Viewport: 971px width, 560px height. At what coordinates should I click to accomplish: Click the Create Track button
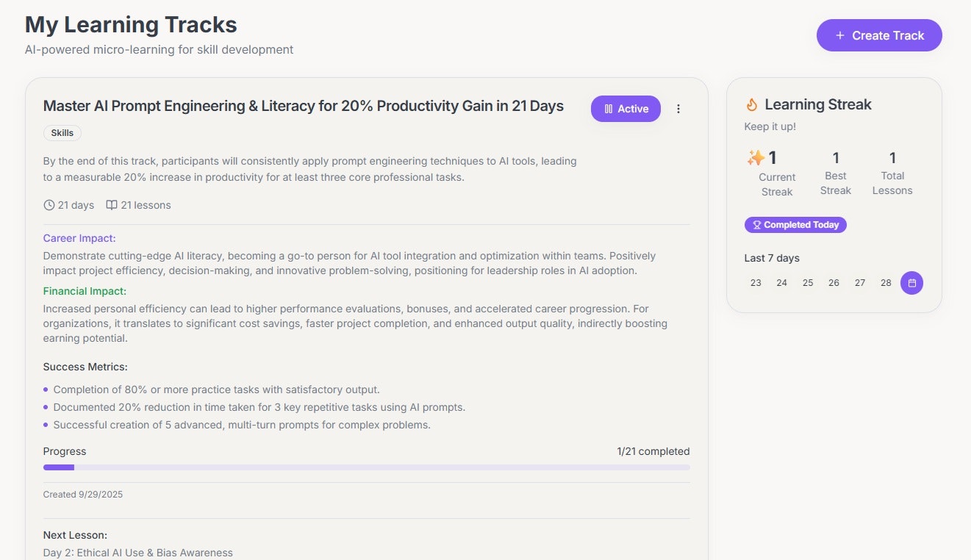coord(879,35)
